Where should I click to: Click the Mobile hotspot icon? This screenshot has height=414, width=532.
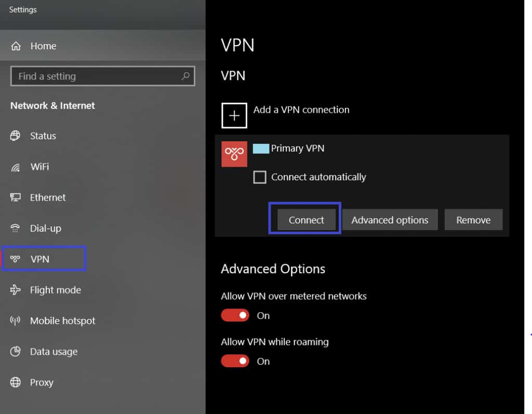click(17, 320)
